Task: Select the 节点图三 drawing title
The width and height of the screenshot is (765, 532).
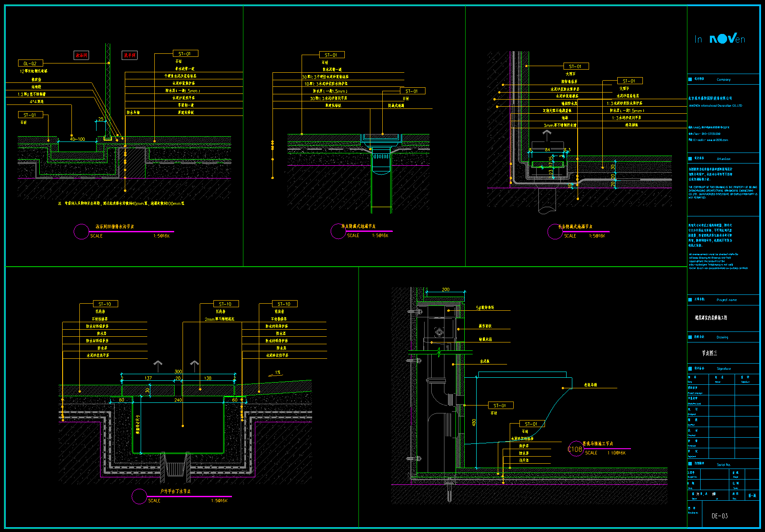Action: tap(709, 353)
